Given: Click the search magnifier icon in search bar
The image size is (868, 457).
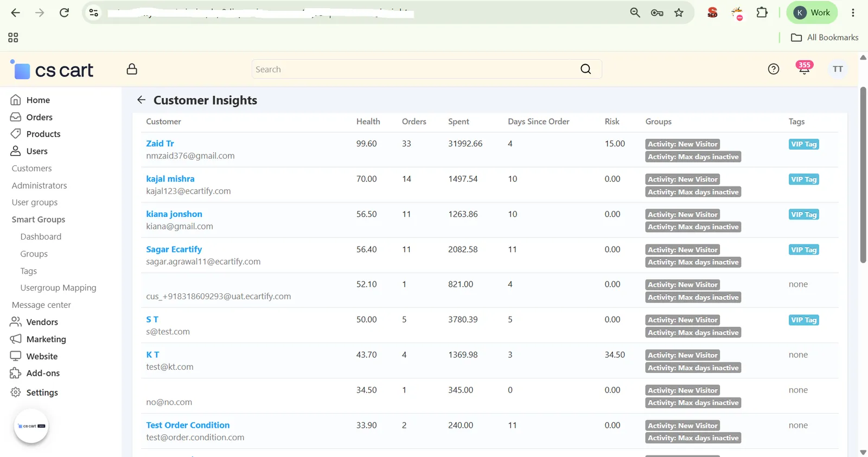Looking at the screenshot, I should pos(586,69).
